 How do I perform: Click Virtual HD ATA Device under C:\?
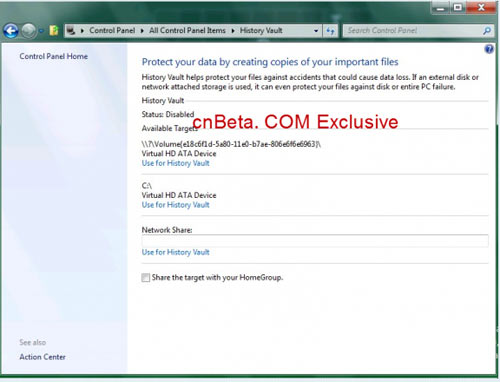(x=179, y=195)
